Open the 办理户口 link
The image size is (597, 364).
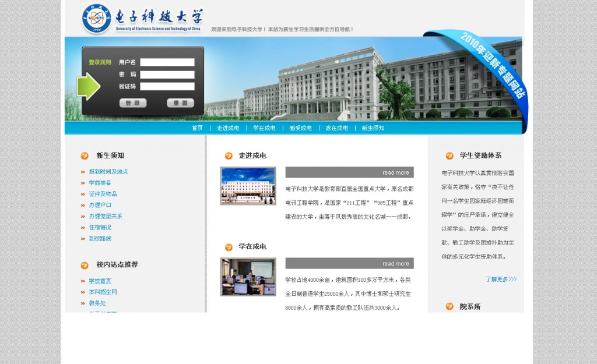(100, 206)
